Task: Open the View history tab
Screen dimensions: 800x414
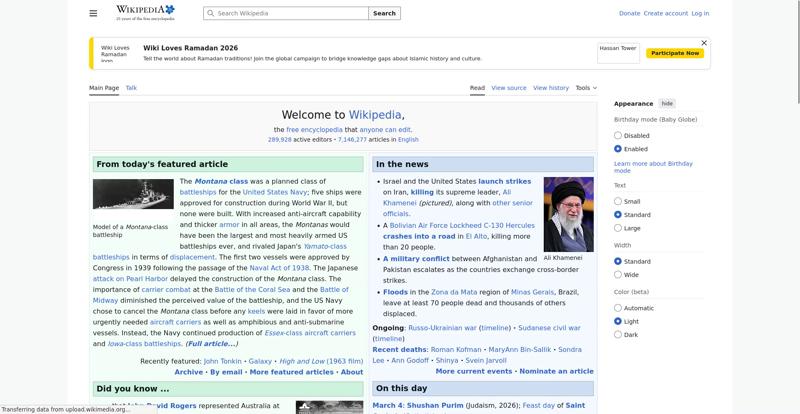Action: [551, 88]
